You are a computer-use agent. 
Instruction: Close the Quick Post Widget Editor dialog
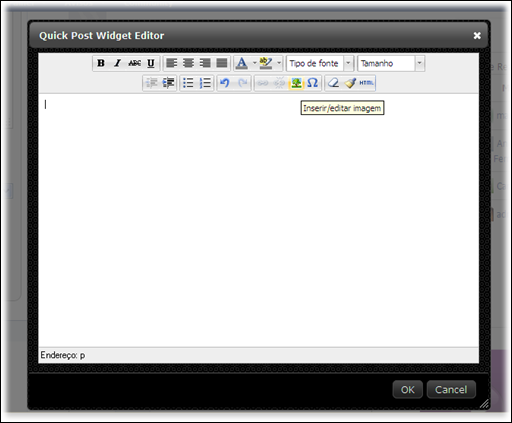(477, 36)
